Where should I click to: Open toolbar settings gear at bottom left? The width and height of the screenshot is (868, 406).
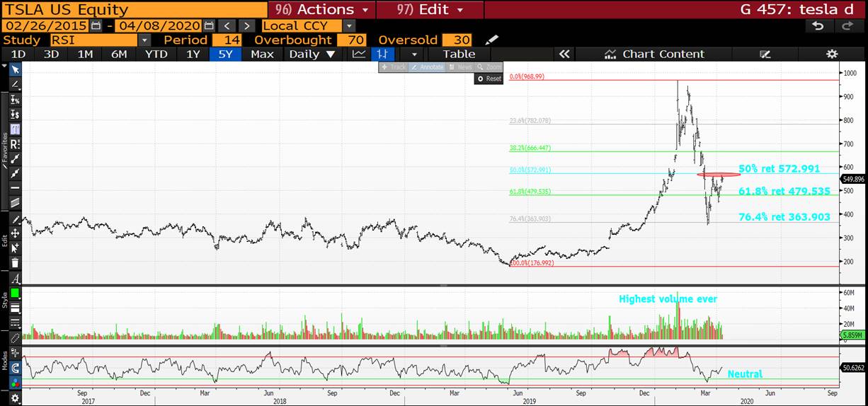[x=16, y=400]
